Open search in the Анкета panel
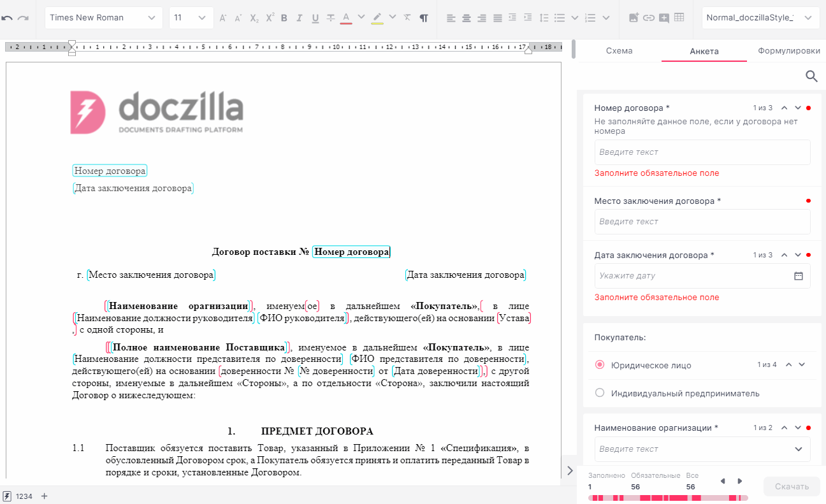 tap(811, 76)
